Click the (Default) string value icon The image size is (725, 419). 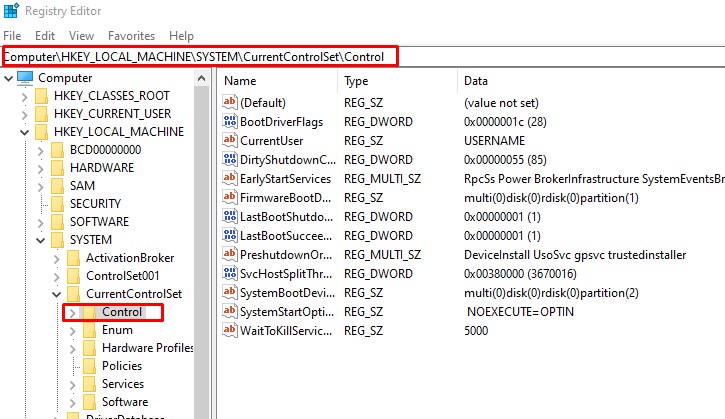[x=230, y=102]
